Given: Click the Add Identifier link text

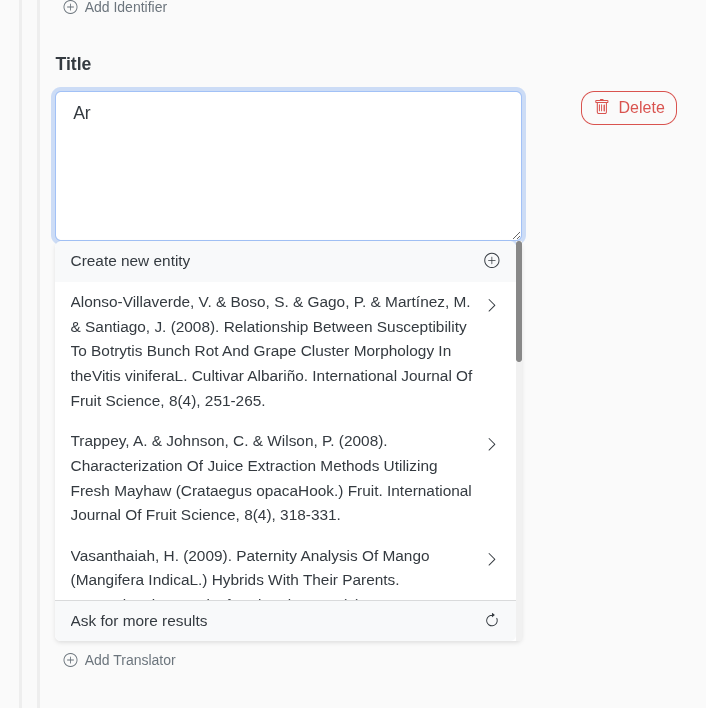Looking at the screenshot, I should coord(126,7).
